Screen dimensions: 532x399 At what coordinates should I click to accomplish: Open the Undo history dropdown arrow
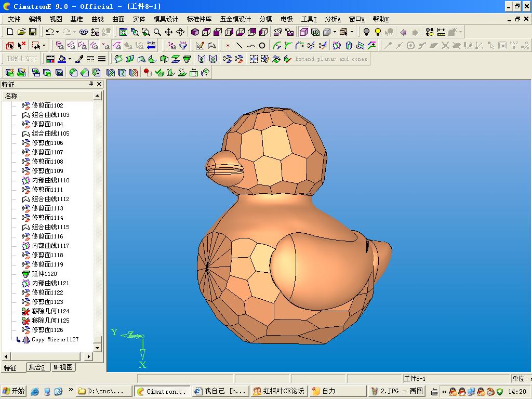(57, 32)
